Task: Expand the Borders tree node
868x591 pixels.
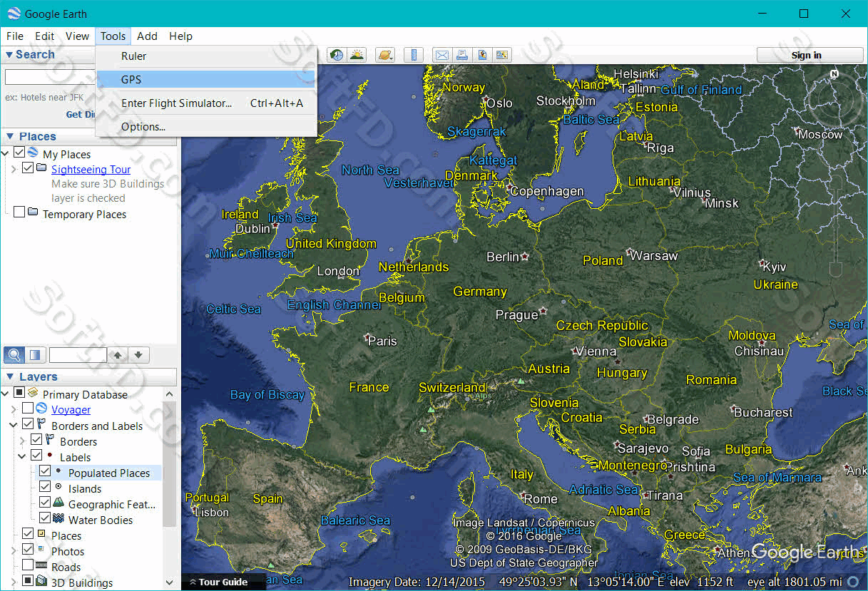Action: (22, 441)
